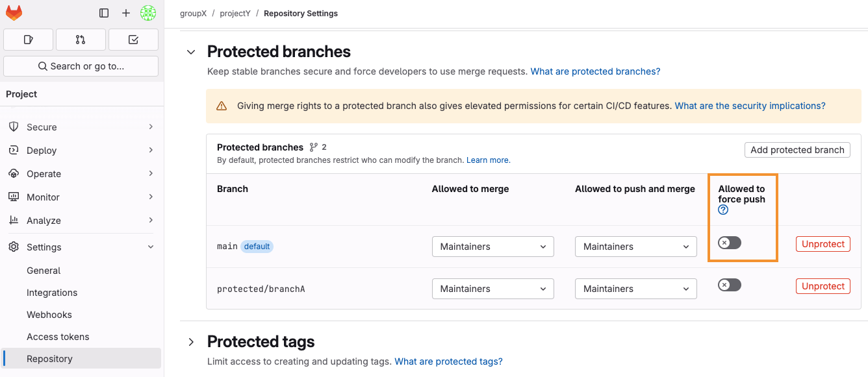Open Allowed to merge dropdown for main

click(x=492, y=247)
